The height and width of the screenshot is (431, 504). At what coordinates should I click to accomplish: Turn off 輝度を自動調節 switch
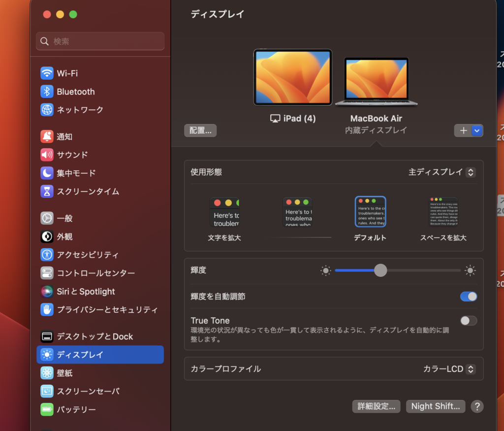(469, 297)
